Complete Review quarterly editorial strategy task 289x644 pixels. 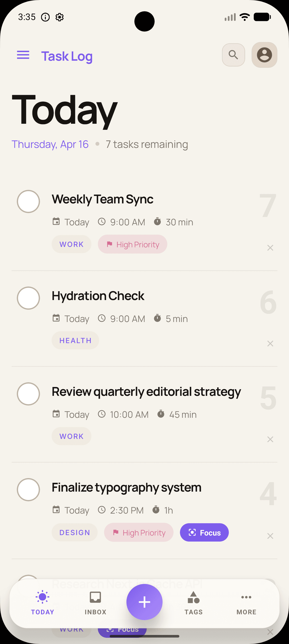click(x=28, y=394)
